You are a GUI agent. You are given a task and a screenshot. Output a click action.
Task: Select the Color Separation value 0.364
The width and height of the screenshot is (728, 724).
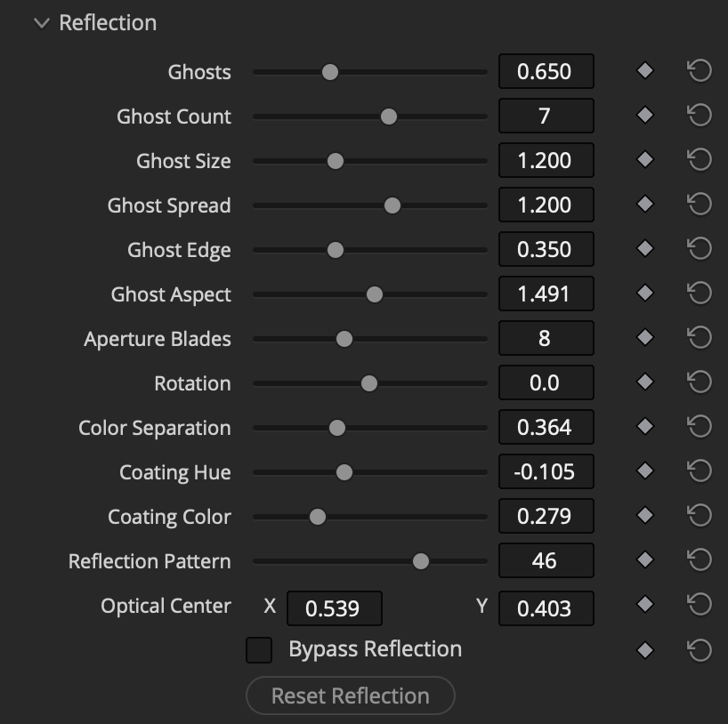click(x=546, y=427)
